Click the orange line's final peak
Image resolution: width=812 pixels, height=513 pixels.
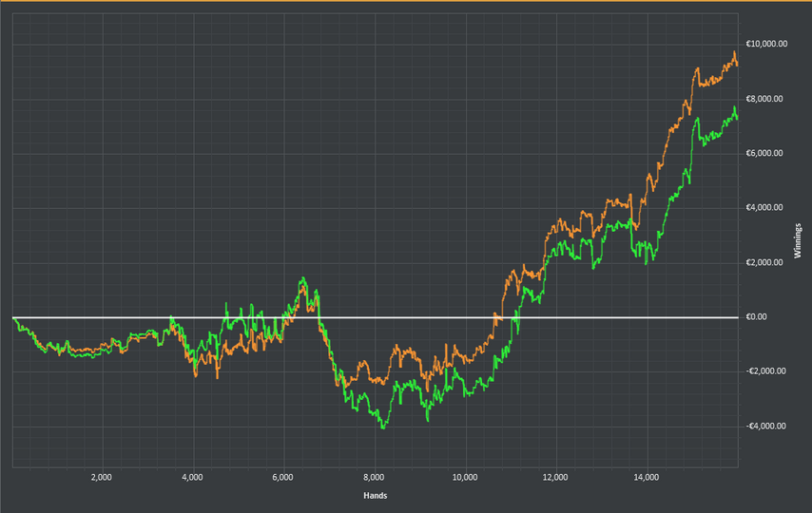pos(734,52)
